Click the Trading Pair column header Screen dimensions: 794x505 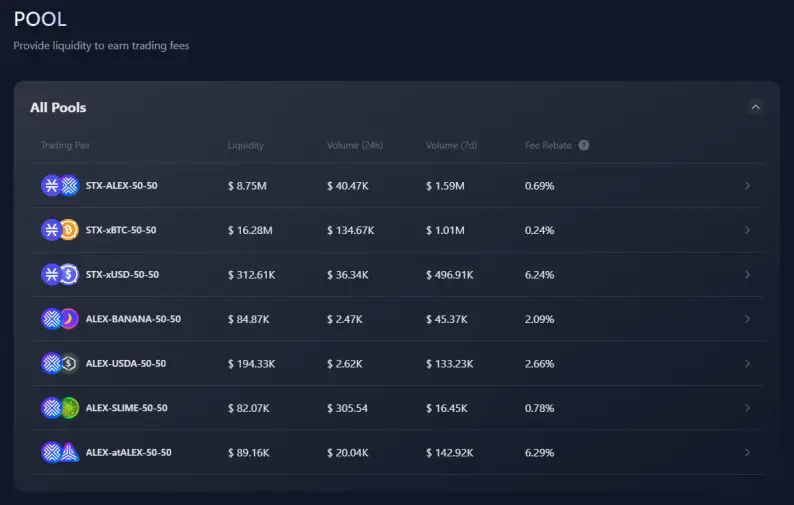[65, 145]
